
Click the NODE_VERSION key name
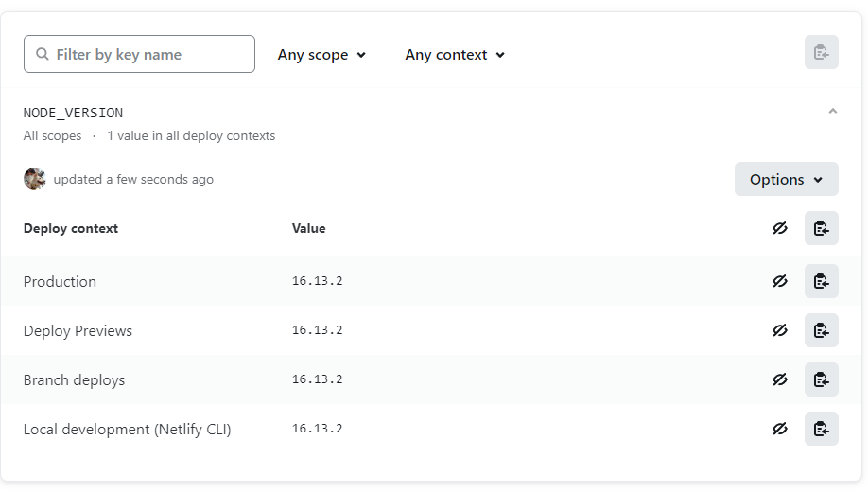pos(73,113)
